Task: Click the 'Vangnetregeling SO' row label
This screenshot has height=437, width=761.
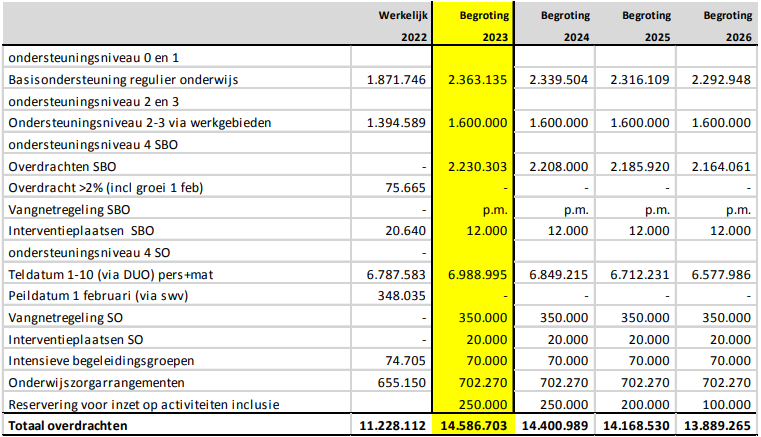Action: [66, 318]
